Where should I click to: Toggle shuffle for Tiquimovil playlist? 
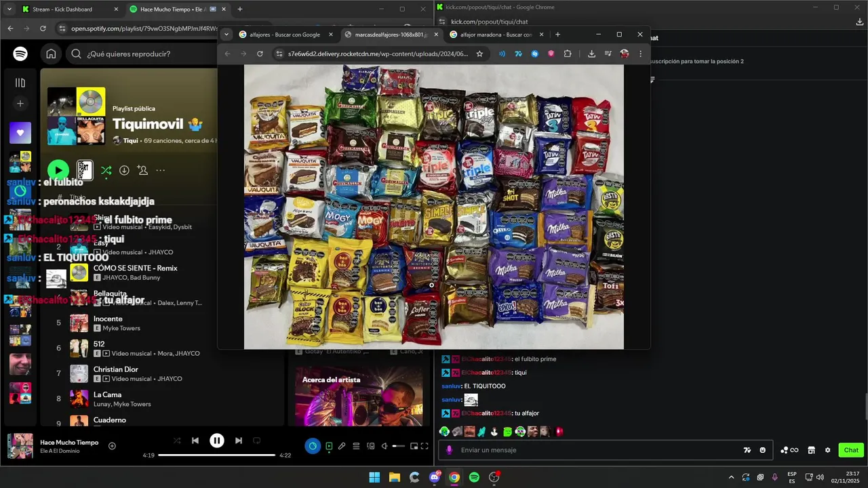coord(106,170)
